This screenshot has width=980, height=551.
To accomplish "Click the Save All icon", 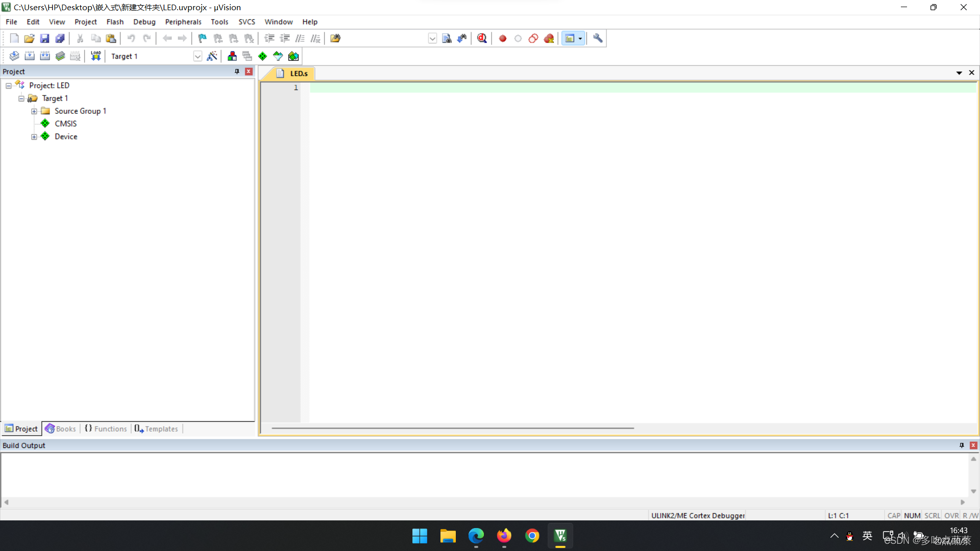I will pos(60,38).
